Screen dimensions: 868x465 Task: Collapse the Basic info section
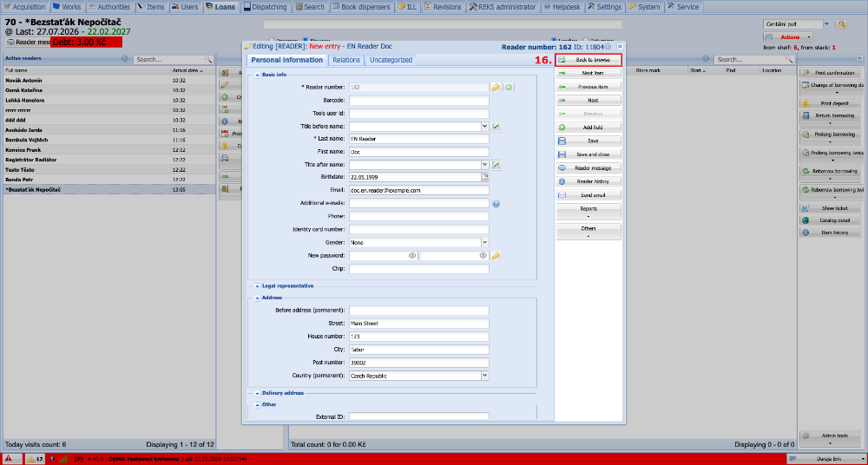coord(257,75)
